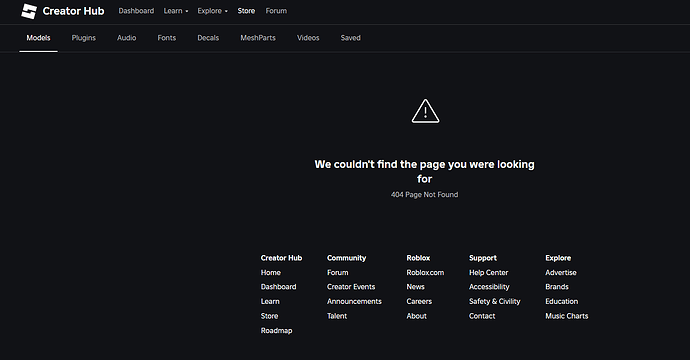
Task: Click the Support footer column heading
Action: [483, 258]
